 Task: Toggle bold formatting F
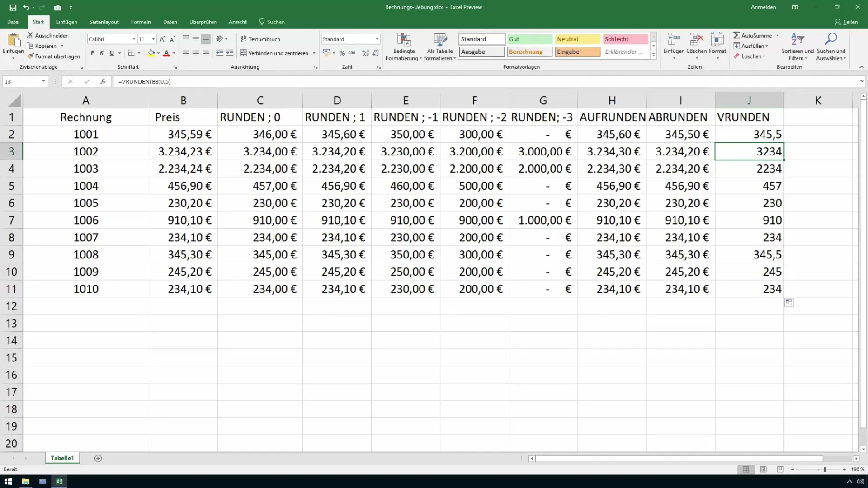pos(92,53)
